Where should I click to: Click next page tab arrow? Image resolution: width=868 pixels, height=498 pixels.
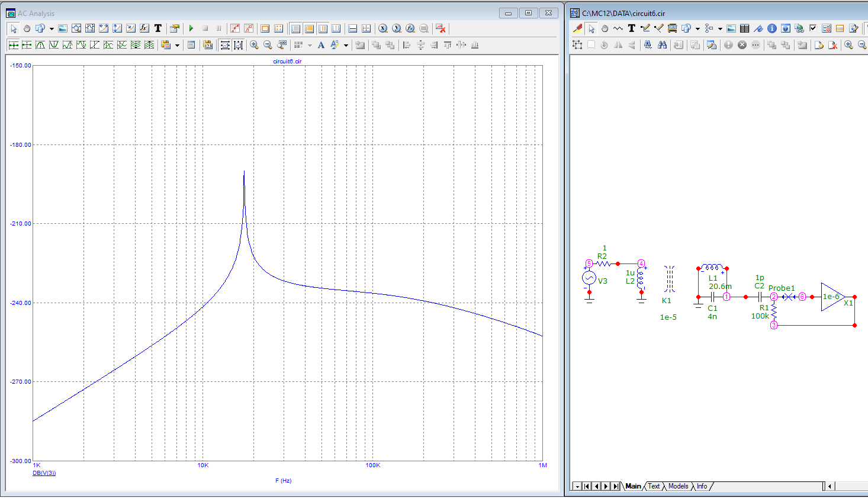point(606,486)
